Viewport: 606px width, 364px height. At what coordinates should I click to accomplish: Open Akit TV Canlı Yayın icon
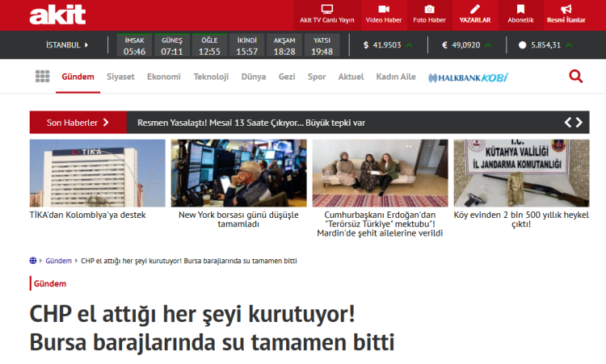326,9
